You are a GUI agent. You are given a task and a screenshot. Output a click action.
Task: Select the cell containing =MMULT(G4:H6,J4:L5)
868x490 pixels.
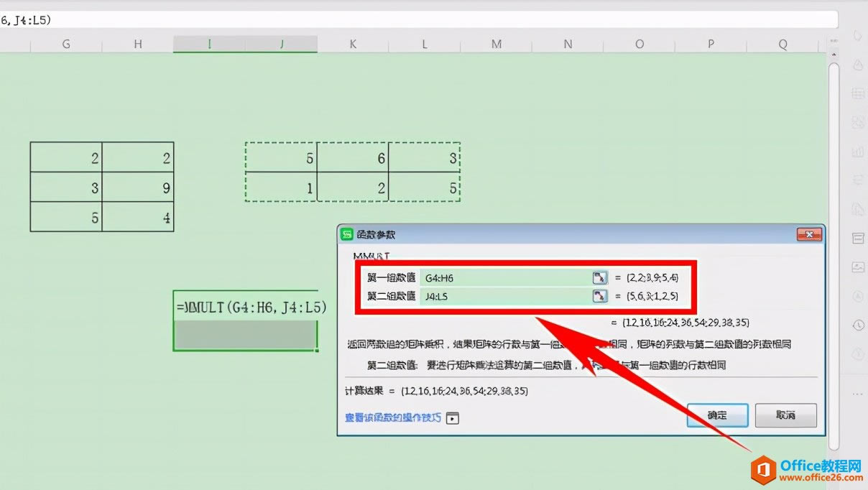click(245, 305)
